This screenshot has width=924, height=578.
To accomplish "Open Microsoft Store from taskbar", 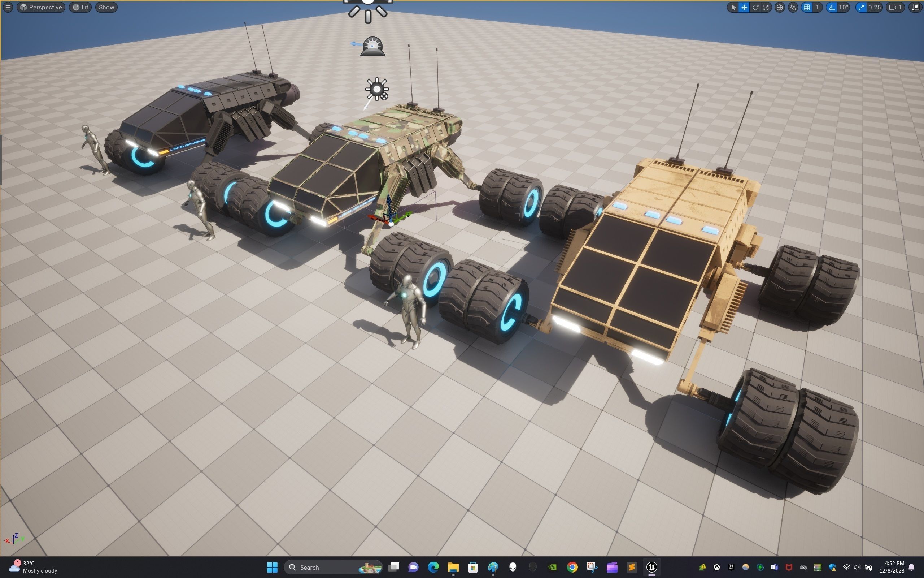I will 473,567.
